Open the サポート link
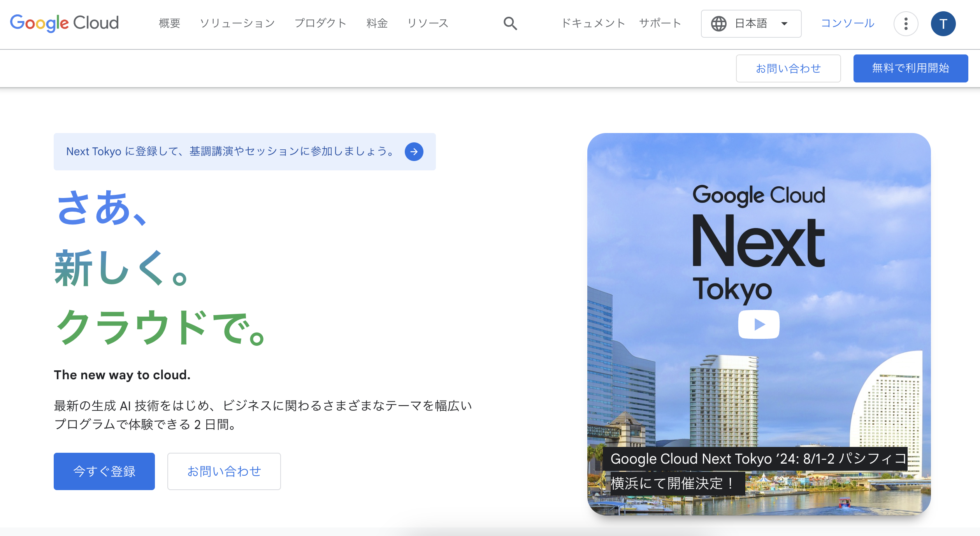Viewport: 980px width, 536px height. 660,23
